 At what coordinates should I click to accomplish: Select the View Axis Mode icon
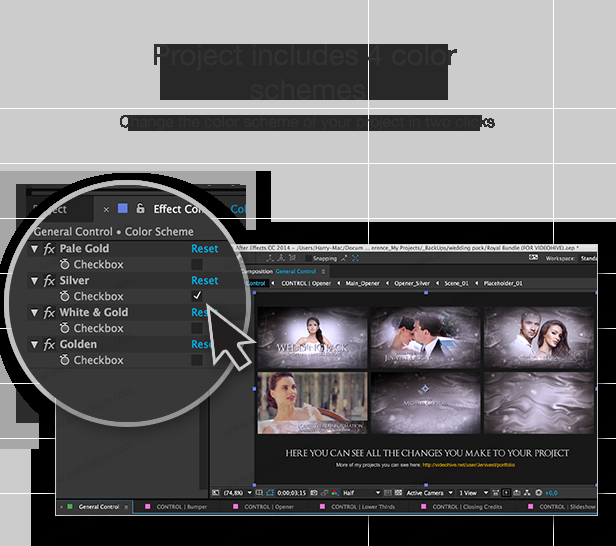point(292,258)
